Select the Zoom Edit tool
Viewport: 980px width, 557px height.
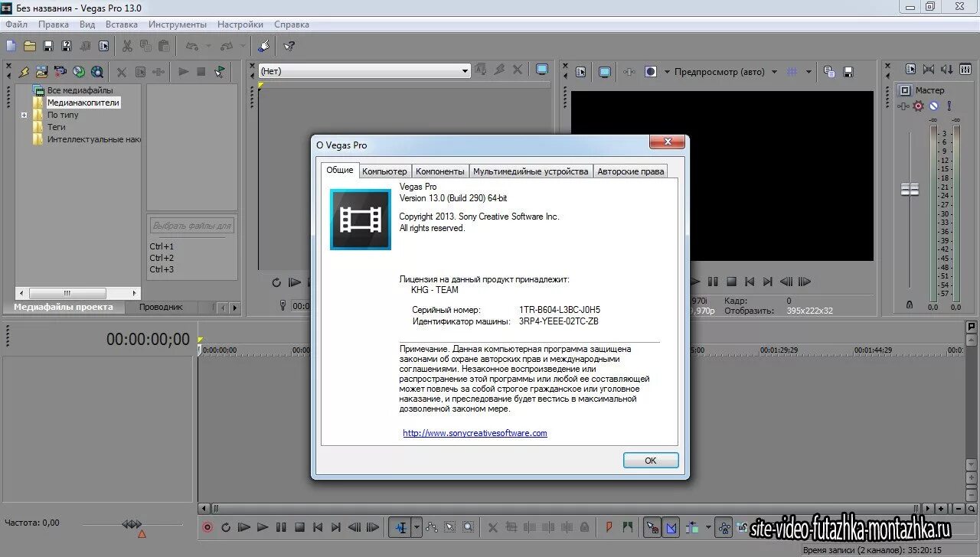(x=468, y=527)
